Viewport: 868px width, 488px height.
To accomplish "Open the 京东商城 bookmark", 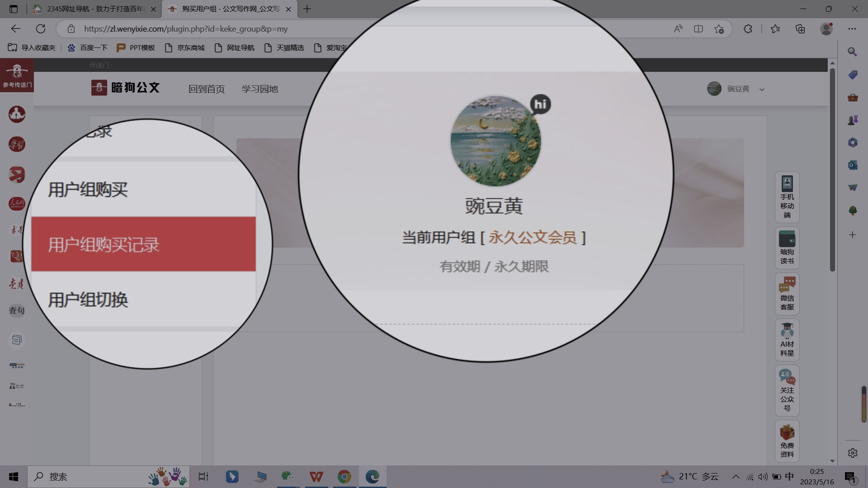I will (x=185, y=48).
